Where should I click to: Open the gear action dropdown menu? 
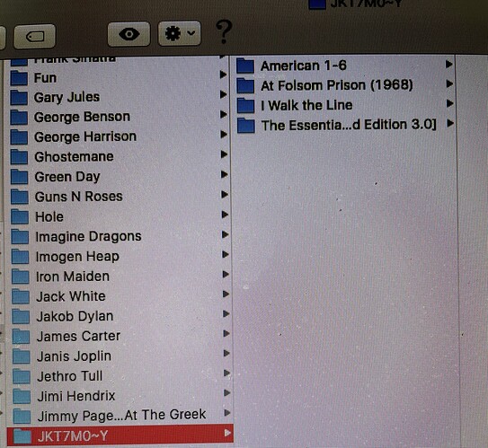tap(179, 33)
